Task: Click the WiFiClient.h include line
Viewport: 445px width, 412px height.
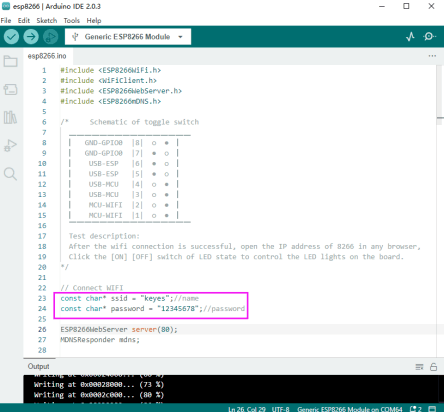Action: [109, 81]
